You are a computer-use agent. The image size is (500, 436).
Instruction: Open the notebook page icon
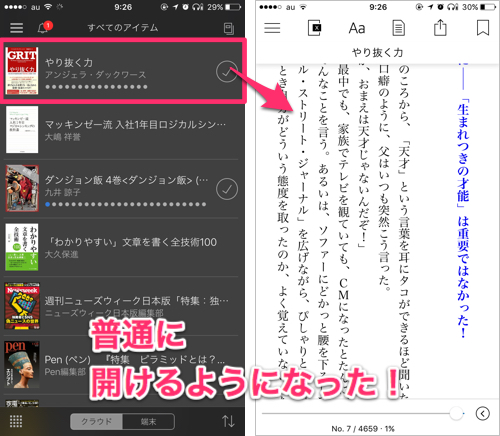[x=398, y=28]
